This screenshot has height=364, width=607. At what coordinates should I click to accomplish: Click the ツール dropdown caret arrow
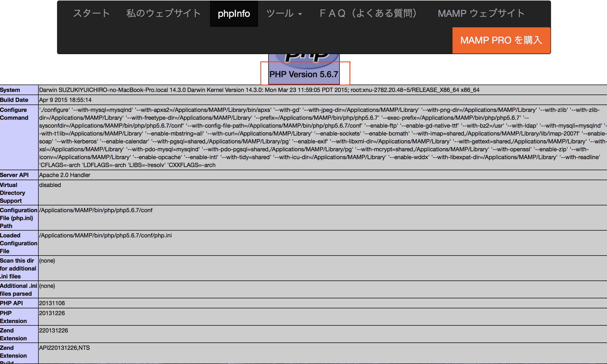point(300,14)
